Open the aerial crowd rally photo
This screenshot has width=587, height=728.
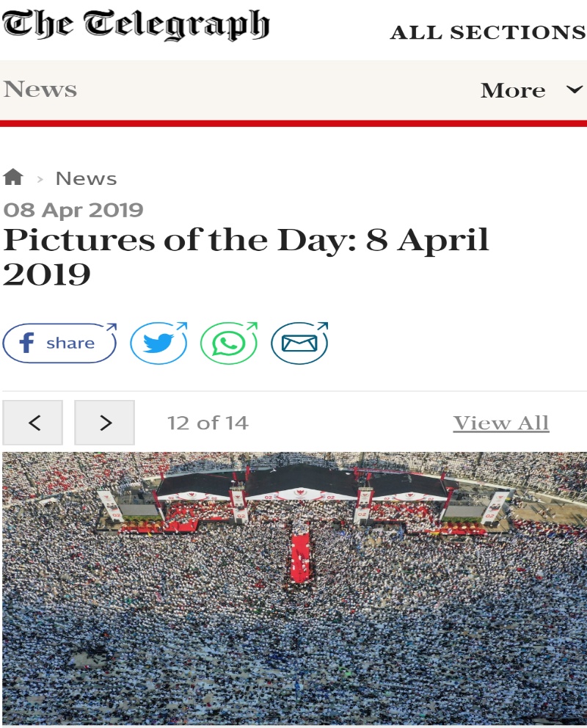pos(293,587)
